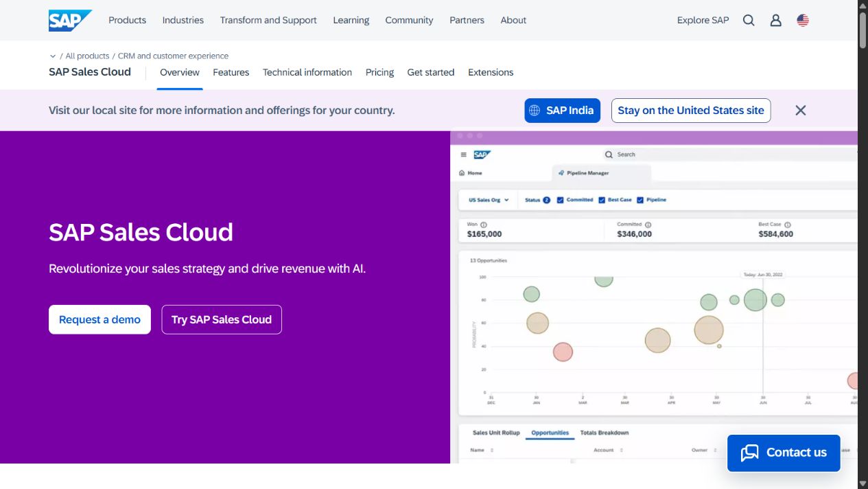
Task: Select the Overview tab
Action: [x=180, y=72]
